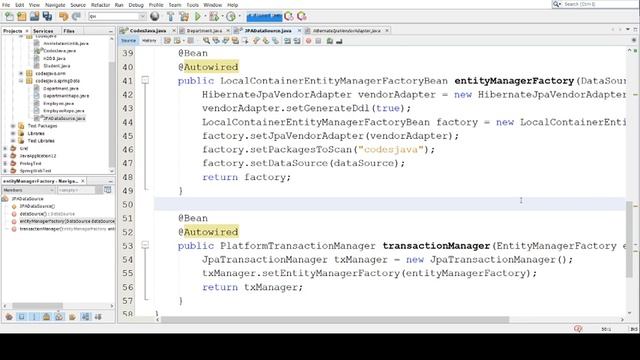Expand the SpringWebTest project node
Screen dimensions: 640x360
5,171
